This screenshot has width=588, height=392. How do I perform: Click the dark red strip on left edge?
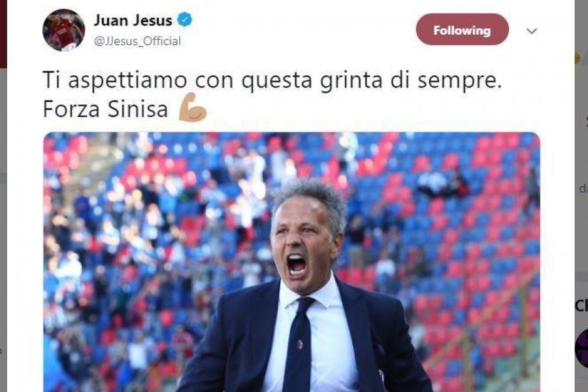3,34
